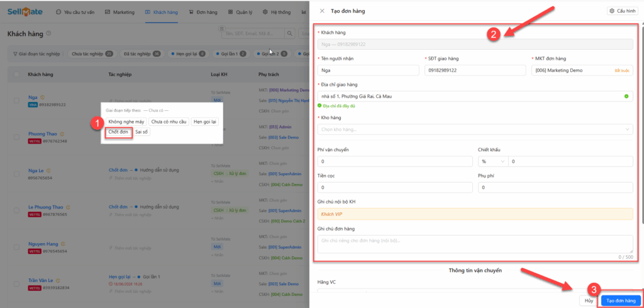Close the Tạo đơn hàng panel
The width and height of the screenshot is (644, 308).
click(322, 11)
